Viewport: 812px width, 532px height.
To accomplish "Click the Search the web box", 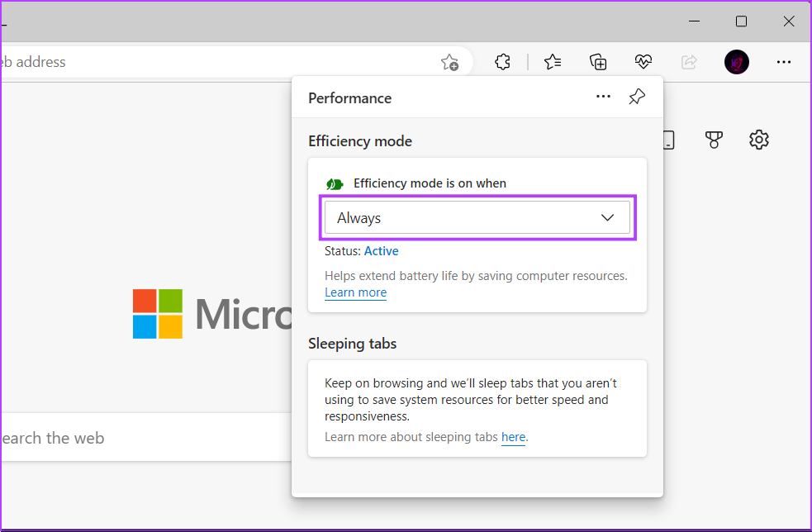I will pos(140,438).
